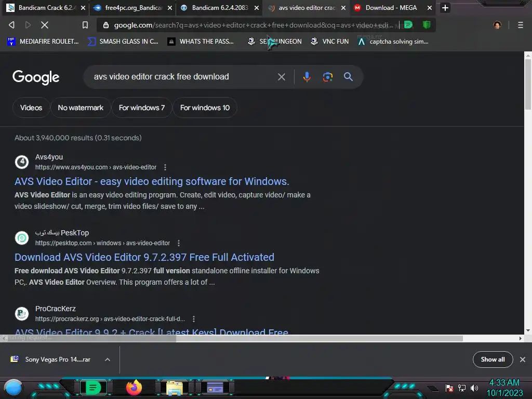Apply the No watermark filter chip
Viewport: 532px width, 399px height.
pyautogui.click(x=81, y=108)
